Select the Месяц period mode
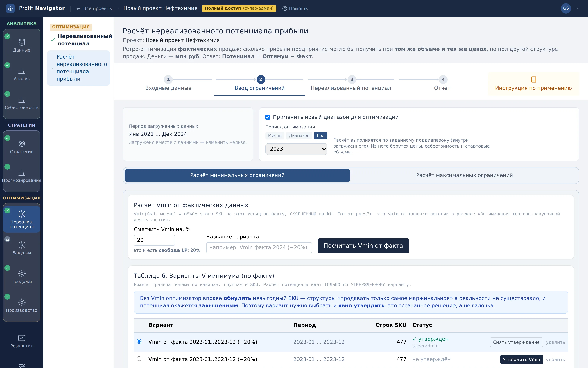This screenshot has width=588, height=368. pos(275,136)
